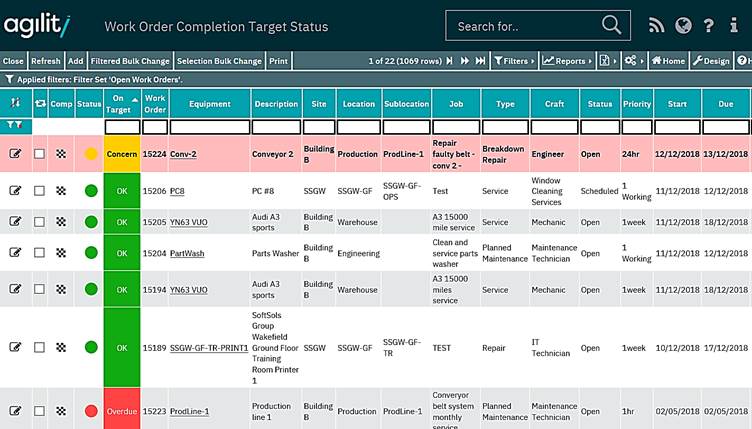Click checkered flag complete icon for 15206
752x429 pixels.
click(x=61, y=190)
